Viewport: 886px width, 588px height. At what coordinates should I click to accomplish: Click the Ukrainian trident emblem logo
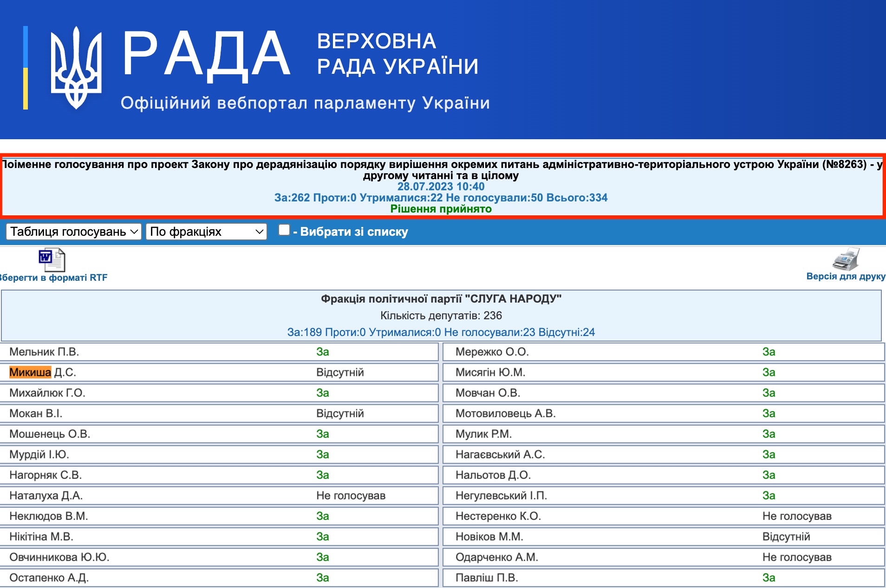tap(76, 67)
